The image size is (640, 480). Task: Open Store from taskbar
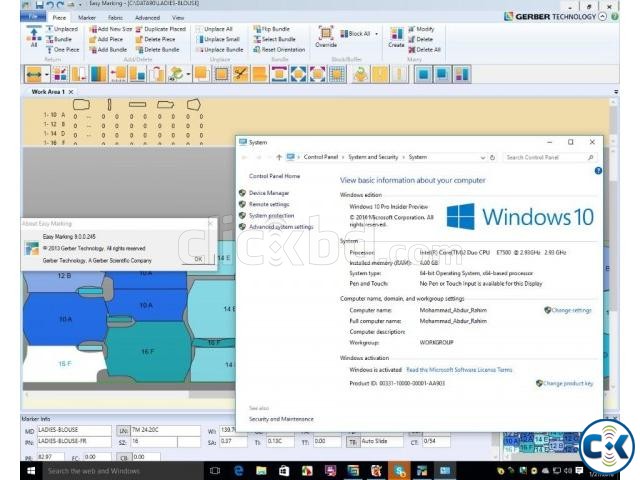click(284, 471)
